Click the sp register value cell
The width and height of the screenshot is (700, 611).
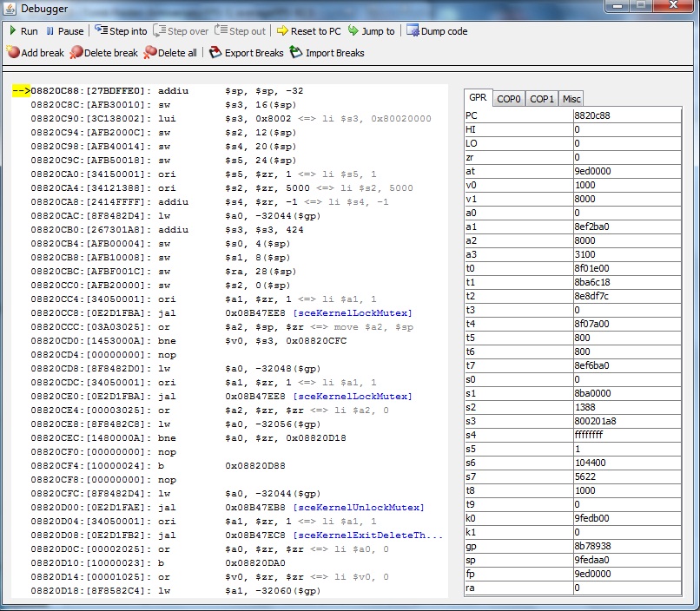tap(626, 560)
